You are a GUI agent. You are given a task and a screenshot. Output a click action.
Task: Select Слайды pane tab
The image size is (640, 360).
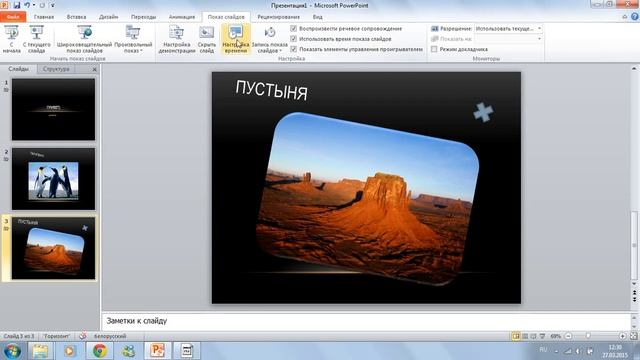click(x=18, y=69)
